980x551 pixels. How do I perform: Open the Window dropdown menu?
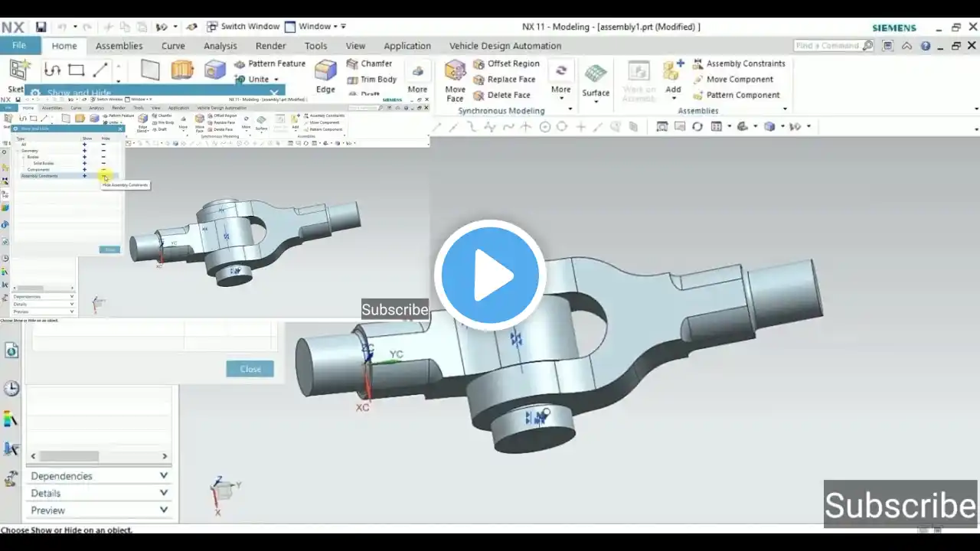[x=315, y=27]
